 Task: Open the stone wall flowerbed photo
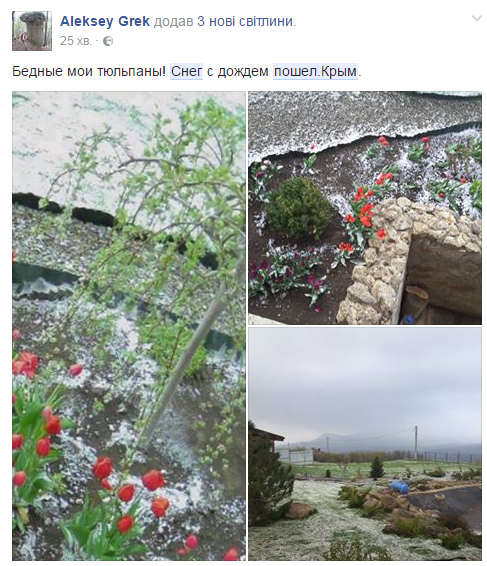pyautogui.click(x=365, y=208)
